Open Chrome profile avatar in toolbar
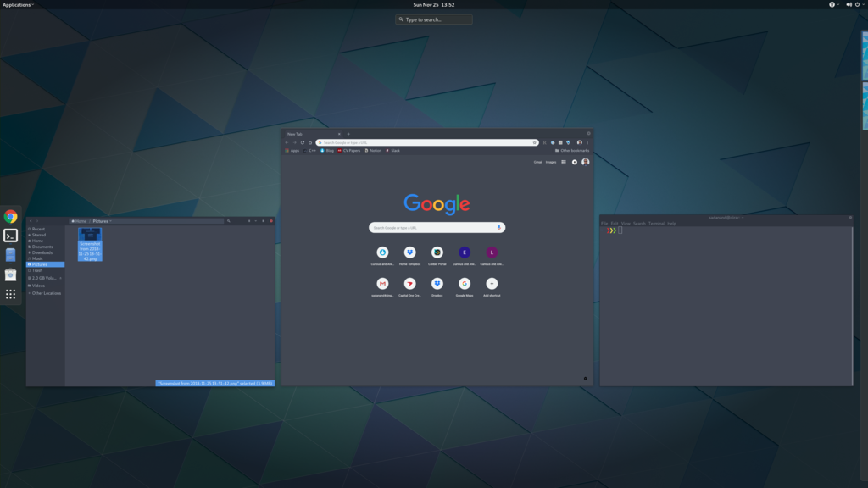This screenshot has height=488, width=868. coord(580,142)
